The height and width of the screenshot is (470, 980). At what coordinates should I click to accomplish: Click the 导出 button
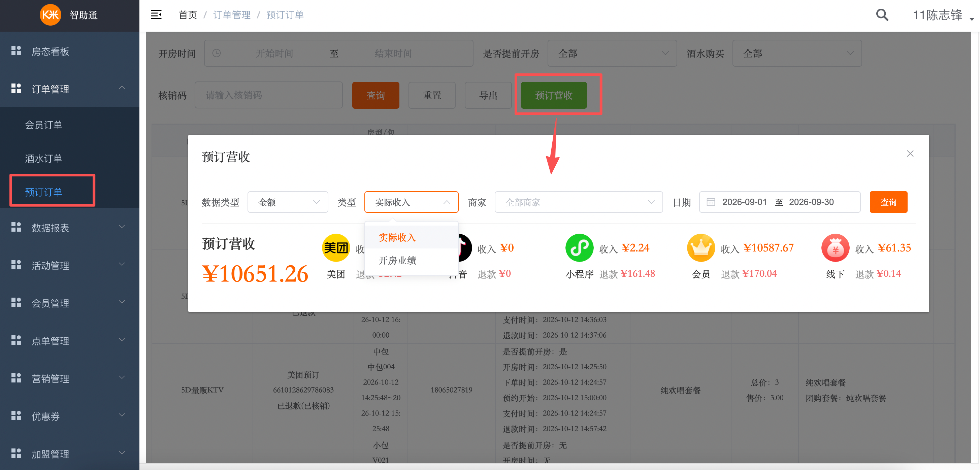point(488,95)
